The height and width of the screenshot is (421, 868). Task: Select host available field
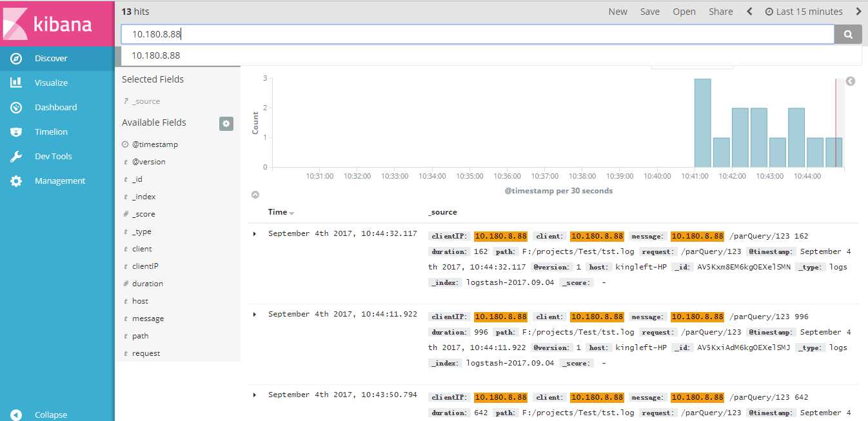[x=140, y=301]
